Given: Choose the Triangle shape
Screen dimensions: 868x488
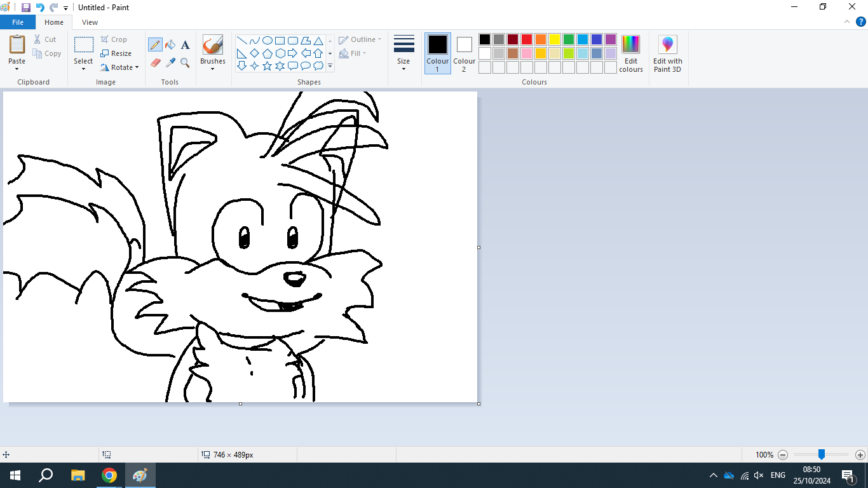Looking at the screenshot, I should tap(318, 41).
